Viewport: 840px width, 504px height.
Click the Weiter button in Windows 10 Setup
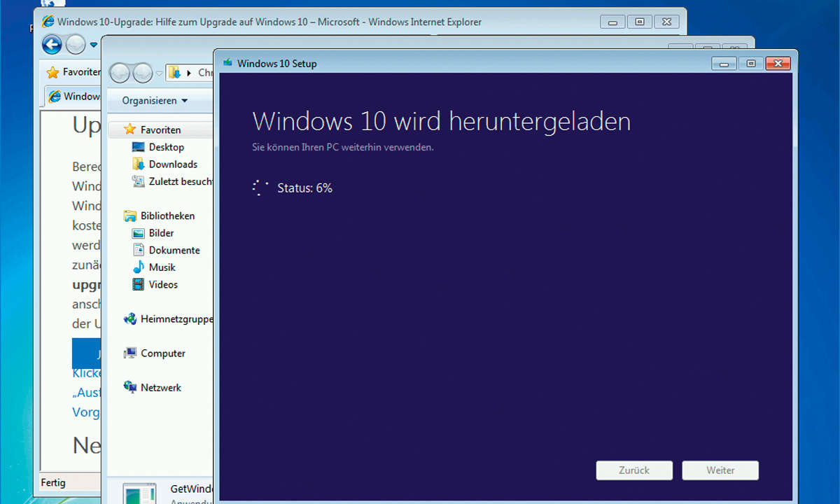720,470
